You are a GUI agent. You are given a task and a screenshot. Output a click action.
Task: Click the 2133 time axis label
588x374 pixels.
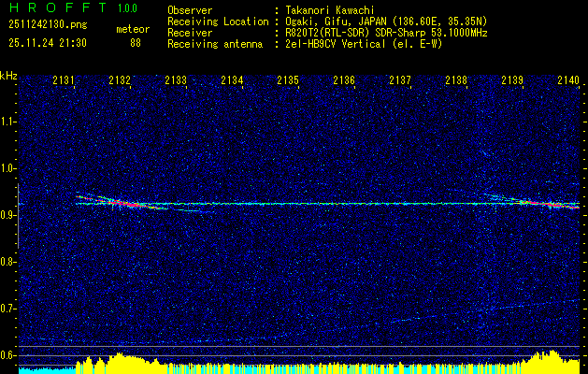pos(176,81)
